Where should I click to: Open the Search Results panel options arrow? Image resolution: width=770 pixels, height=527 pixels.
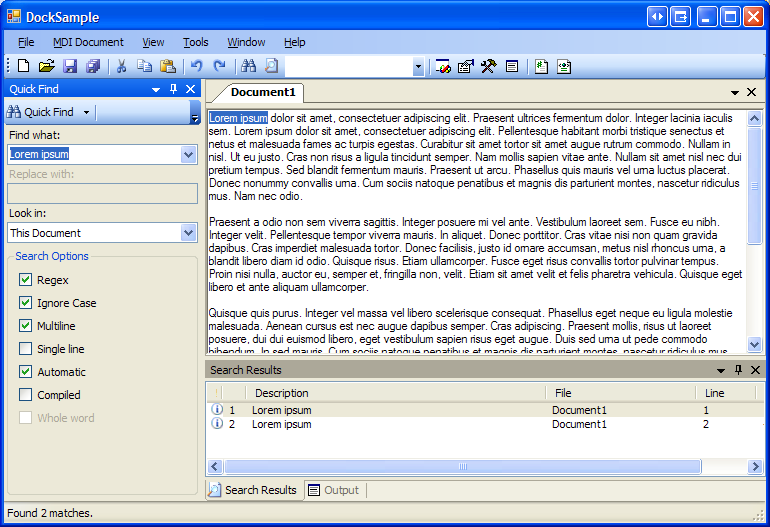coord(721,370)
